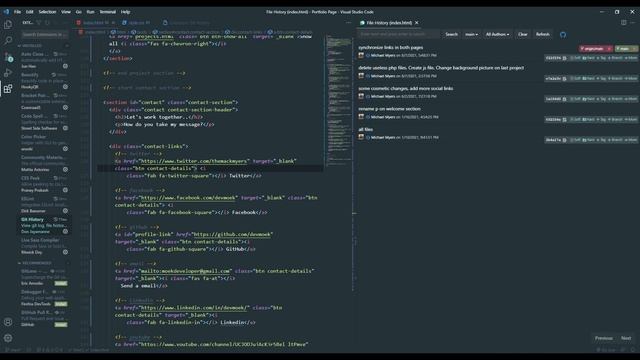Open the All Authors dropdown
The image size is (640, 360).
pyautogui.click(x=497, y=34)
